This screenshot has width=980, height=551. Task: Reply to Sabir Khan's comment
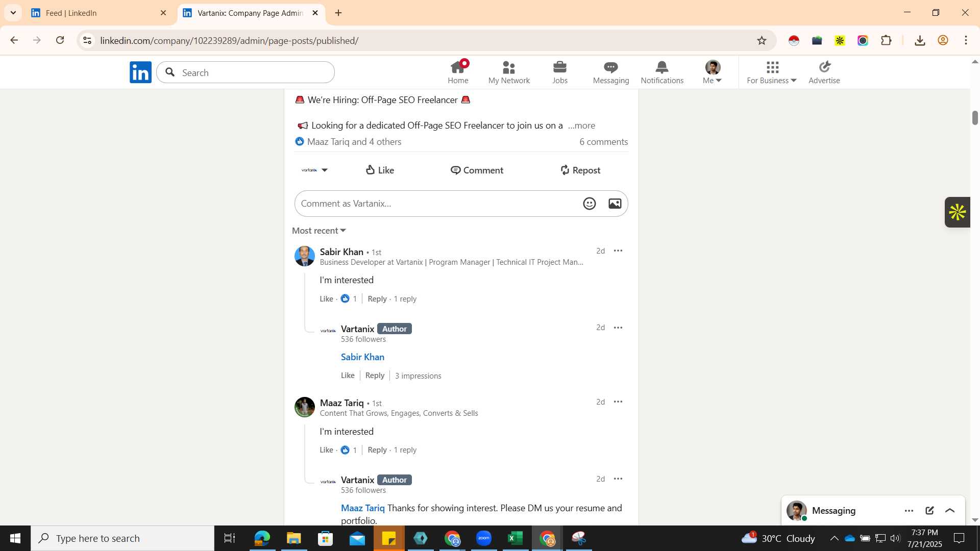[x=377, y=299]
